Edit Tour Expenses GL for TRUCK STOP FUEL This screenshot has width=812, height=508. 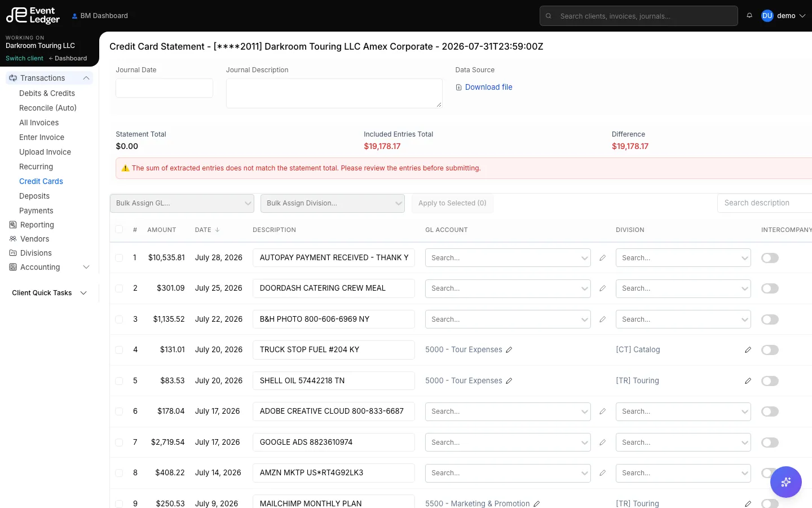coord(509,350)
